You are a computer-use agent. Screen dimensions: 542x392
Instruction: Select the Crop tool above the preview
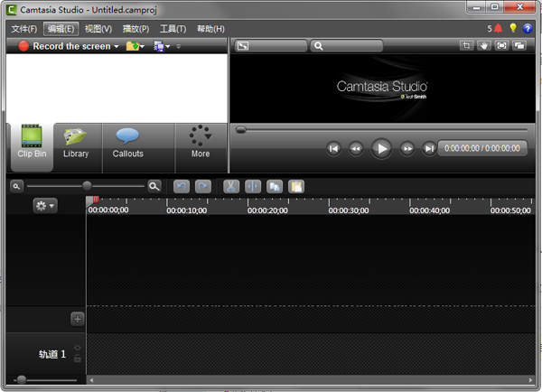coord(467,45)
